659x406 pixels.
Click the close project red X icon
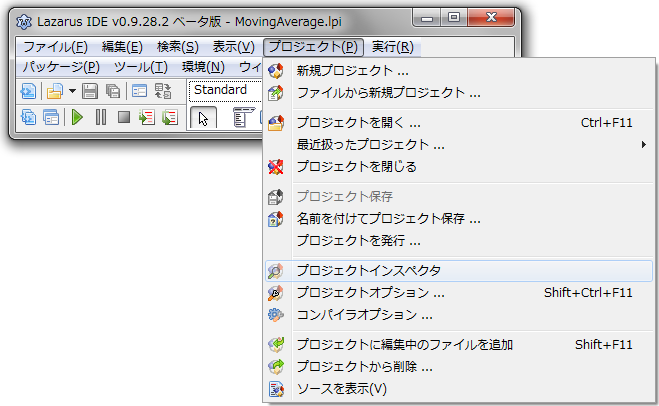276,166
